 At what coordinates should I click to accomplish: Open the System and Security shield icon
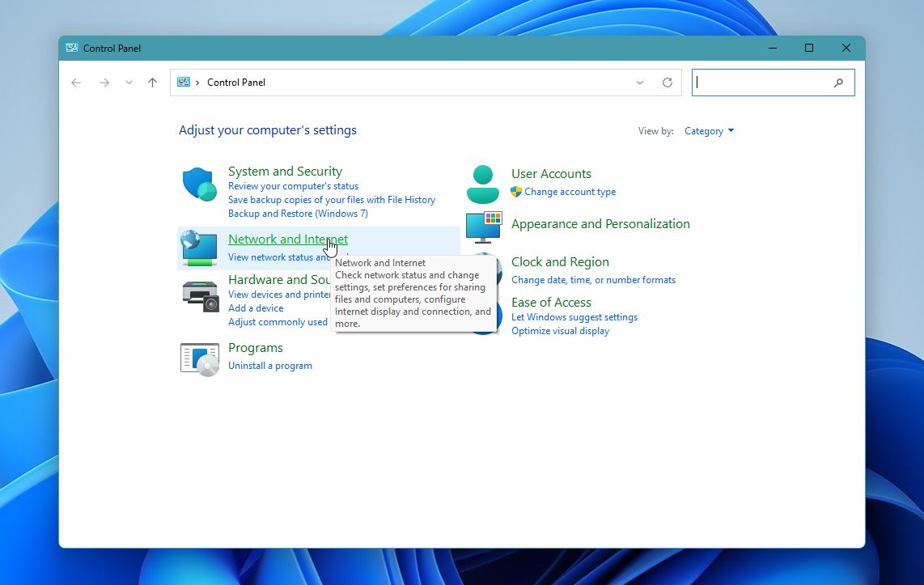coord(199,184)
